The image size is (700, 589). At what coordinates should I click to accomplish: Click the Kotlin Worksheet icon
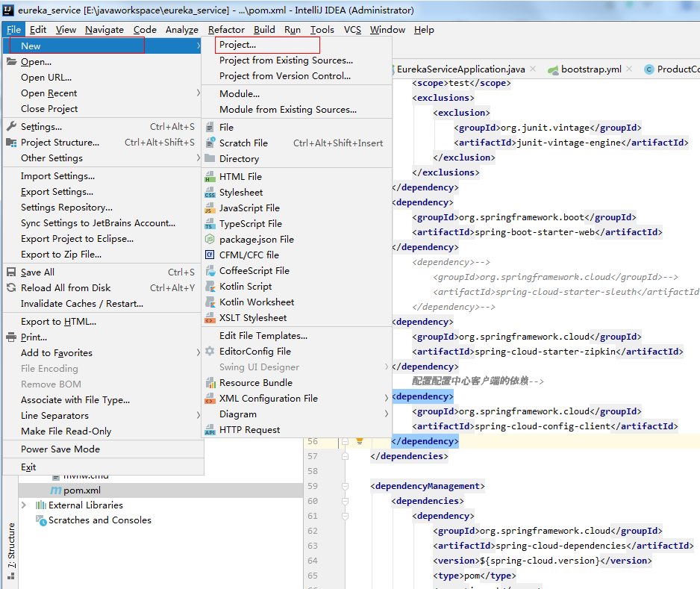pos(210,302)
